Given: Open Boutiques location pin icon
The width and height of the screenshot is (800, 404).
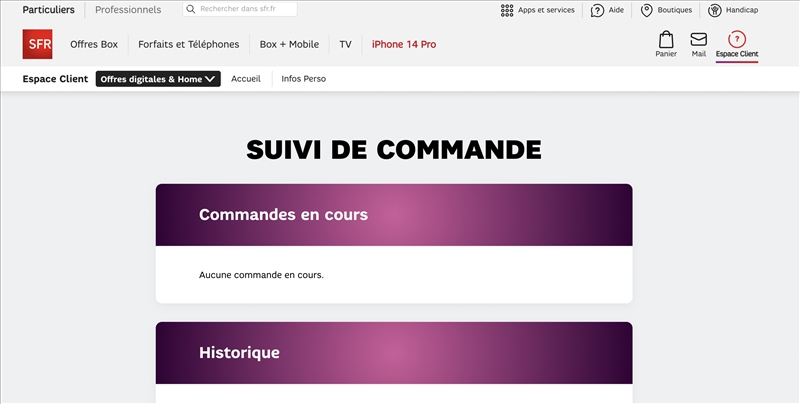Looking at the screenshot, I should tap(647, 10).
